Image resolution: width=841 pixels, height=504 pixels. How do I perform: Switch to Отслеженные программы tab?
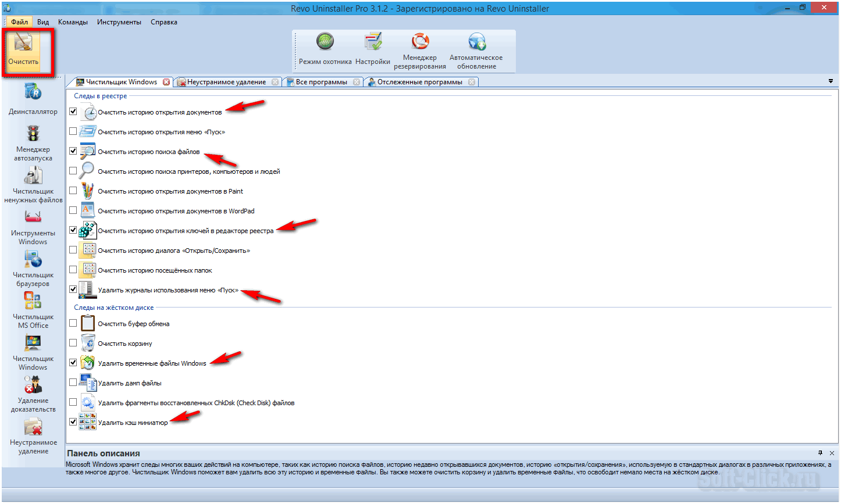[x=419, y=82]
